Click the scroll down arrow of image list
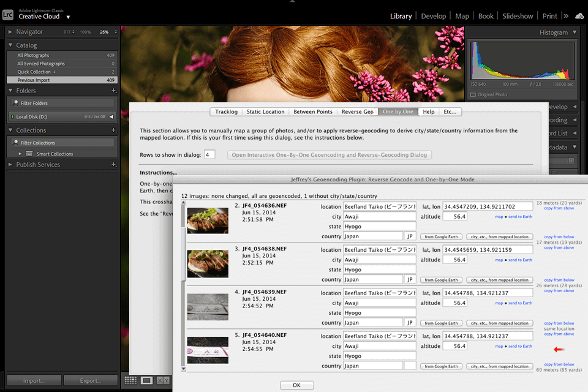 click(183, 369)
